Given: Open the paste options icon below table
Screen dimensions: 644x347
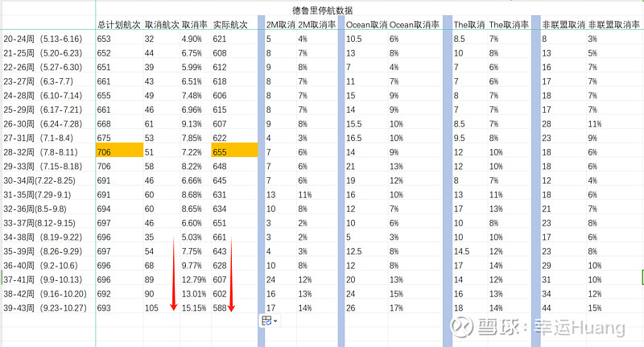Looking at the screenshot, I should tap(267, 320).
